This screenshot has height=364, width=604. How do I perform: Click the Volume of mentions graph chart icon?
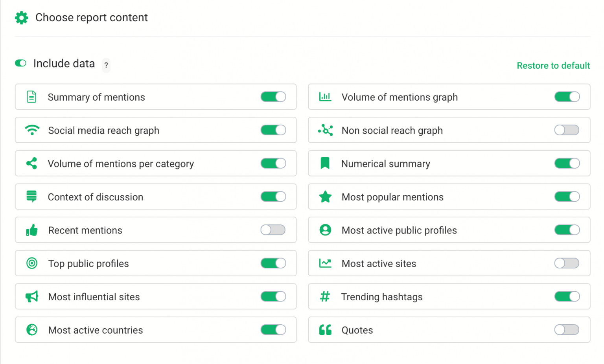point(325,97)
